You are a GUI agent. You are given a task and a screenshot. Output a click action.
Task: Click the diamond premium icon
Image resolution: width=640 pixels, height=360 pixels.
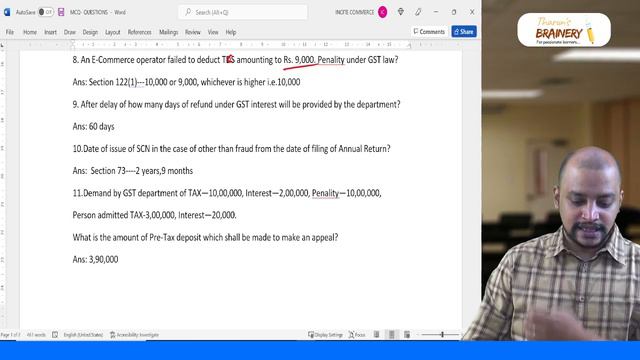coord(401,12)
